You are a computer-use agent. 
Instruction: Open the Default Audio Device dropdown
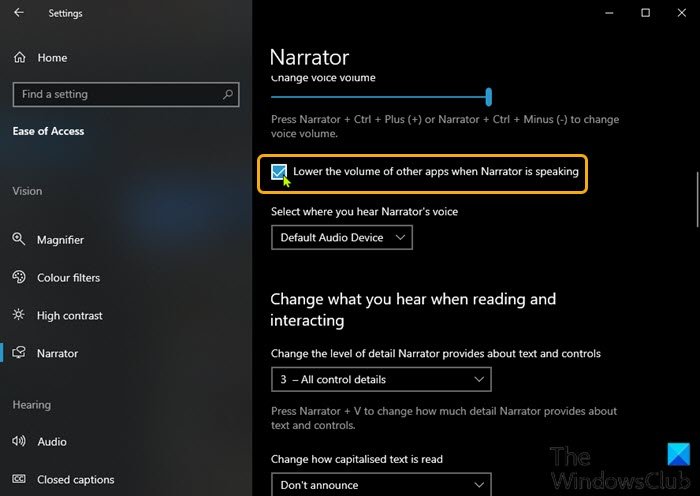click(342, 238)
